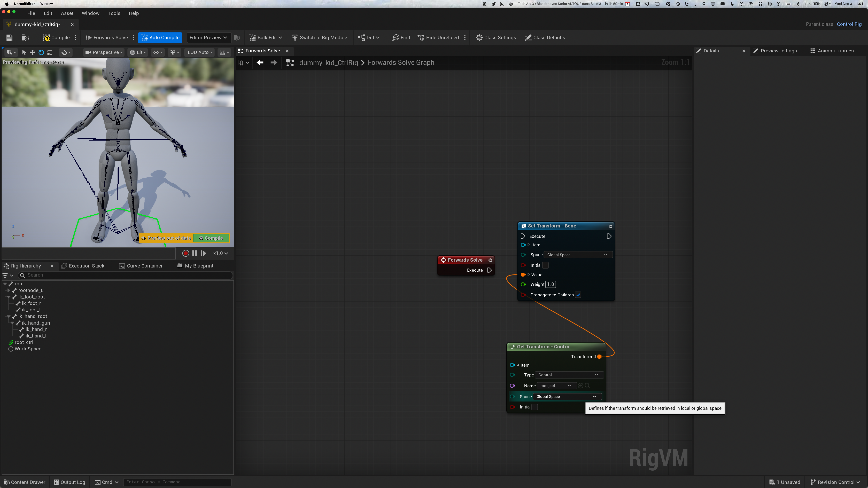Open Tools menu
Viewport: 868px width, 488px height.
(114, 13)
